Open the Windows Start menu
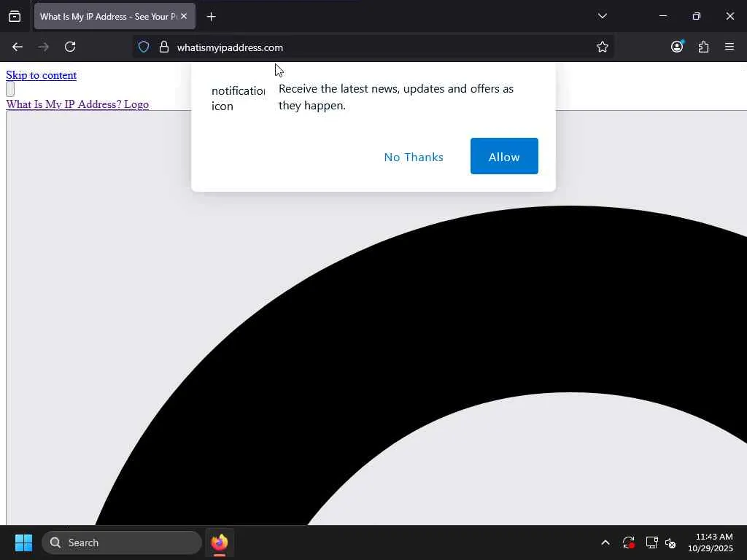Screen dimensions: 747x560 (23, 542)
